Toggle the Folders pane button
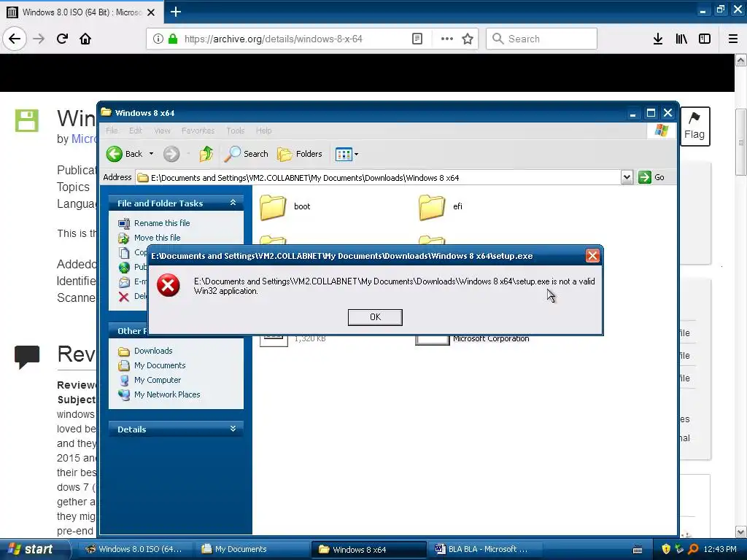The height and width of the screenshot is (560, 747). point(300,154)
